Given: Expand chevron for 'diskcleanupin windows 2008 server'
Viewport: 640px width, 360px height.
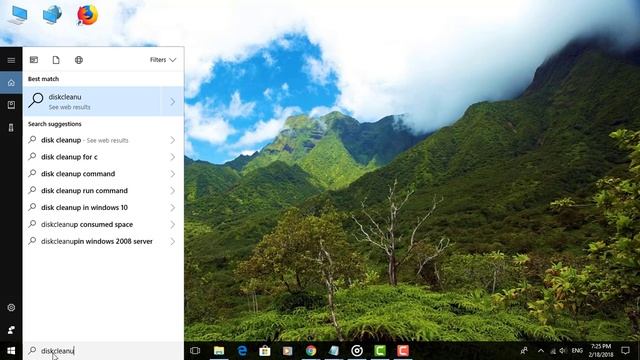Looking at the screenshot, I should (x=173, y=242).
